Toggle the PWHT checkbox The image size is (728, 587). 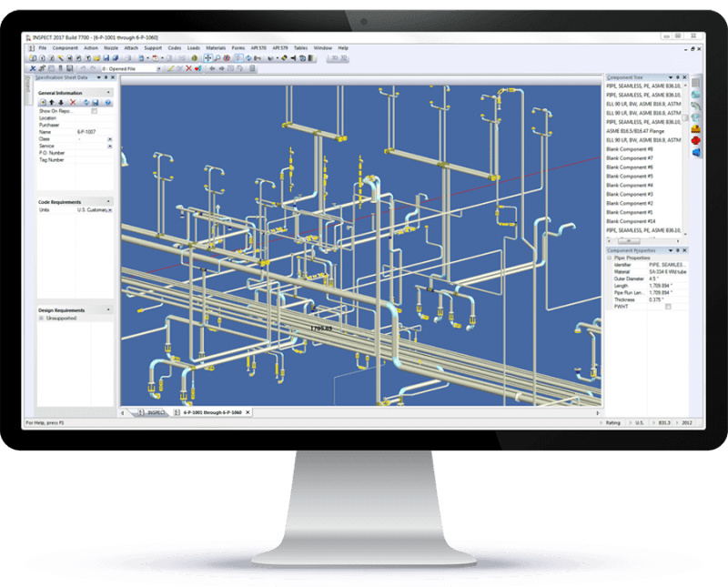click(x=668, y=307)
